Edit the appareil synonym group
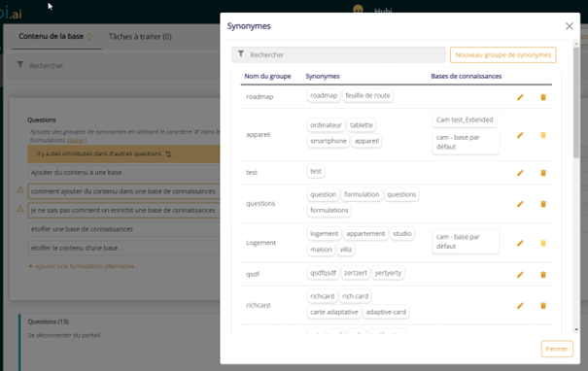The image size is (588, 371). point(520,135)
